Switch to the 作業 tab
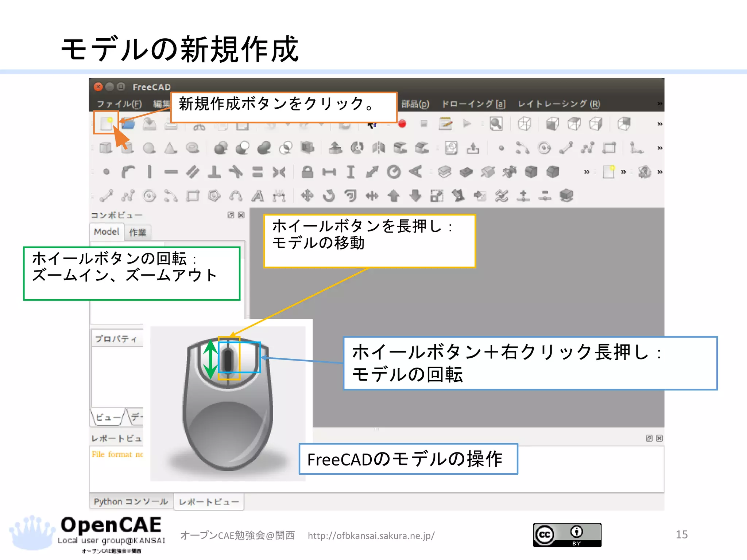 138,233
